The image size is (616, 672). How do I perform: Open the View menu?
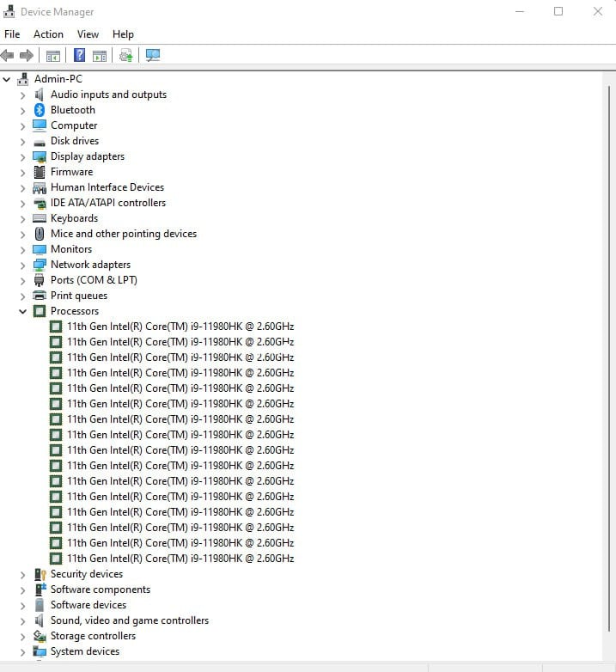pyautogui.click(x=88, y=34)
